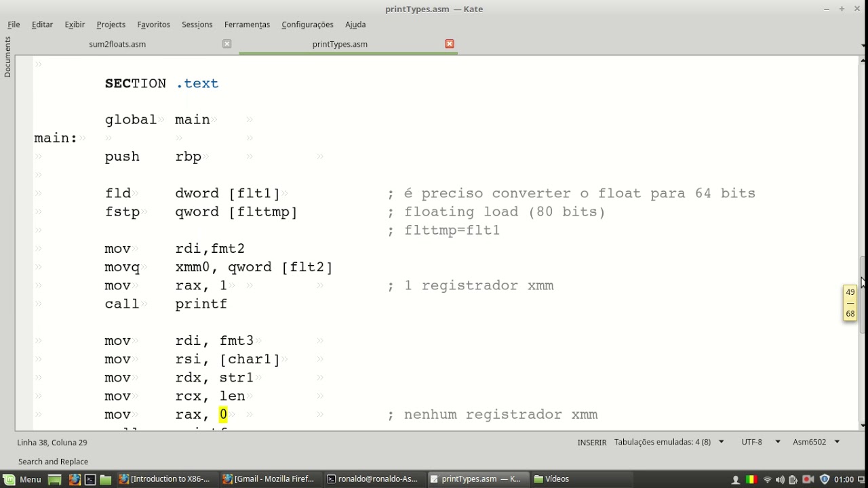Screen dimensions: 868x488
Task: Open the Favoritos menu
Action: click(x=154, y=24)
